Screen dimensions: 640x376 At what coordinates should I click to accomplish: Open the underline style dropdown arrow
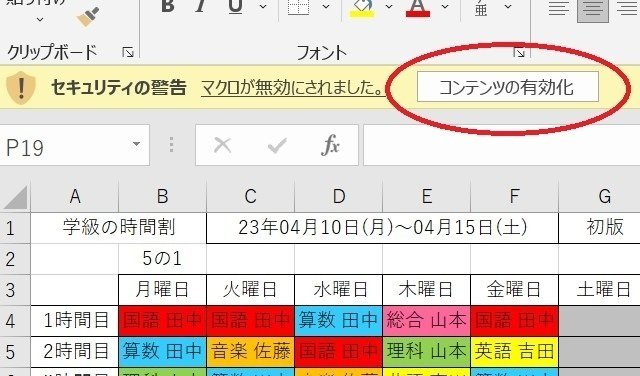click(263, 7)
